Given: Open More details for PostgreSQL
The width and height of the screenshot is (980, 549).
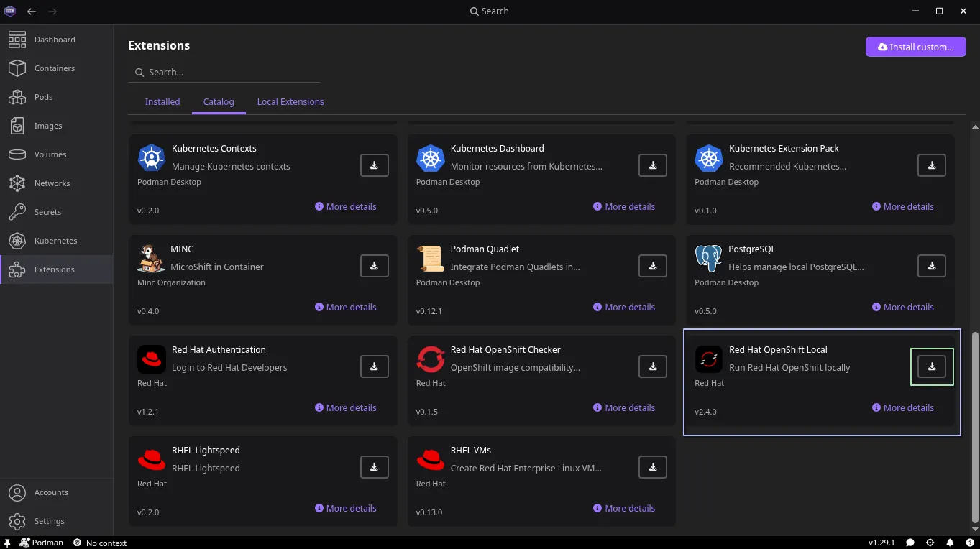Looking at the screenshot, I should point(902,307).
